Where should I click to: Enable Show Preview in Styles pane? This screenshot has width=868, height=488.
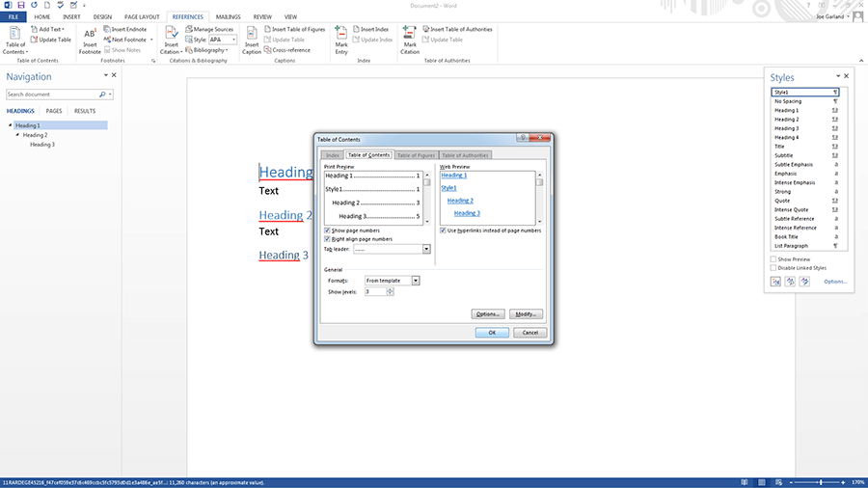pos(773,259)
